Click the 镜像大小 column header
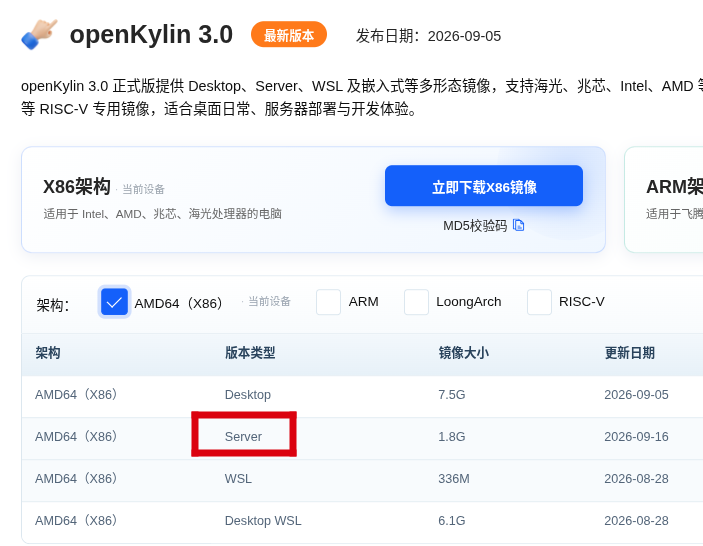703x546 pixels. point(464,353)
